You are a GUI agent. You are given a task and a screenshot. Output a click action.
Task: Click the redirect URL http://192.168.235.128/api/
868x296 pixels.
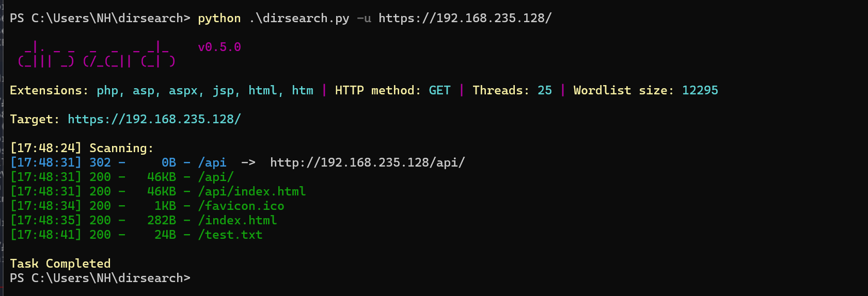coord(367,162)
